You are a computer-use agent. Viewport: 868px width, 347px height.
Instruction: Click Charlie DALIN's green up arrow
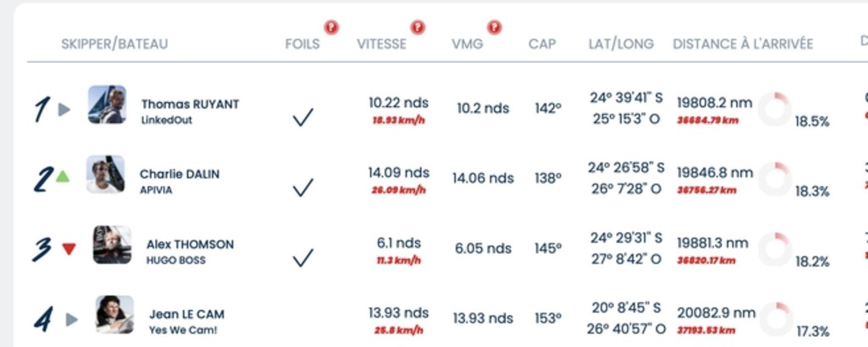click(63, 176)
